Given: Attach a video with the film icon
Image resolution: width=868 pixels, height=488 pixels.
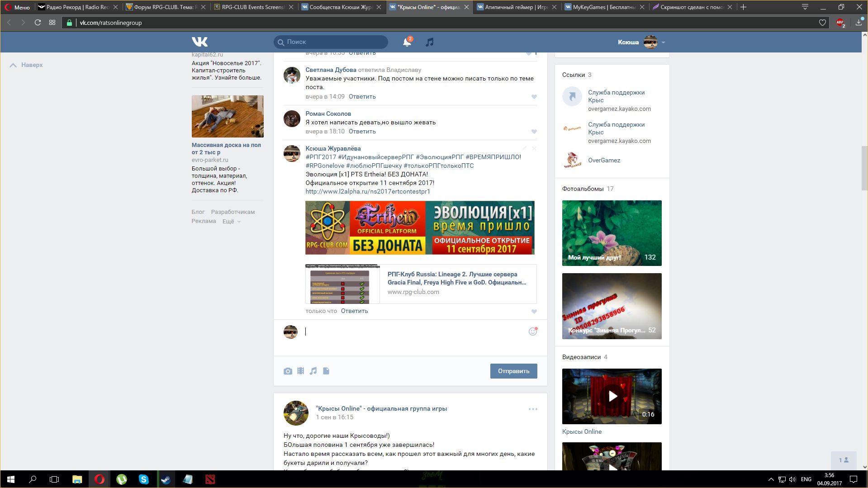Looking at the screenshot, I should point(300,371).
